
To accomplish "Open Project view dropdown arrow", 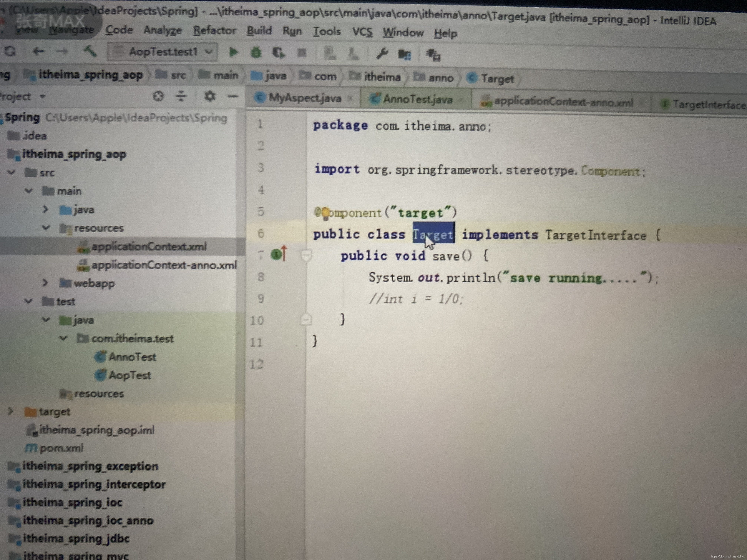I will coord(43,96).
